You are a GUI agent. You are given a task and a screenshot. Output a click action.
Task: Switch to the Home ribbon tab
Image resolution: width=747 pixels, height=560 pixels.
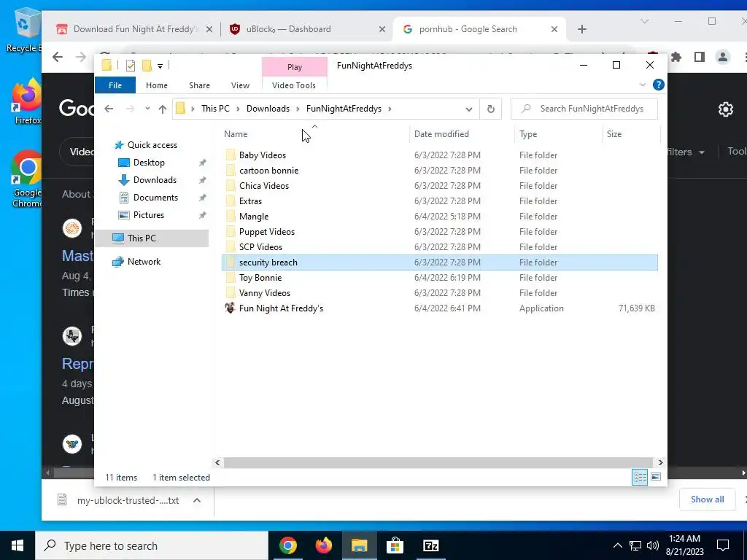coord(157,85)
